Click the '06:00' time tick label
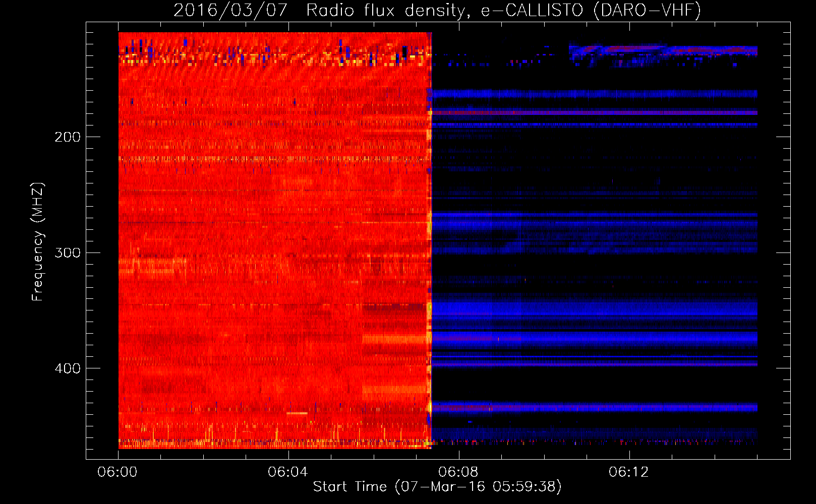The image size is (816, 504). tap(118, 472)
